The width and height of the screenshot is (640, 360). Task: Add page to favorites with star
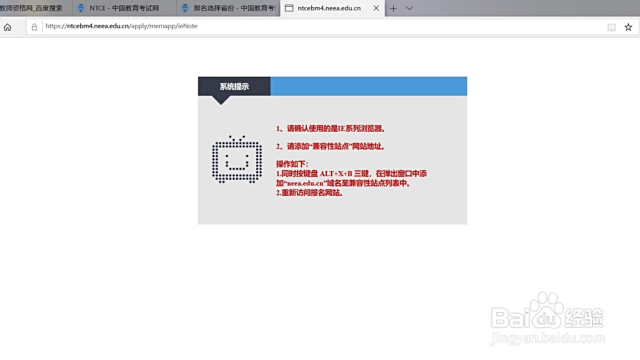point(628,27)
